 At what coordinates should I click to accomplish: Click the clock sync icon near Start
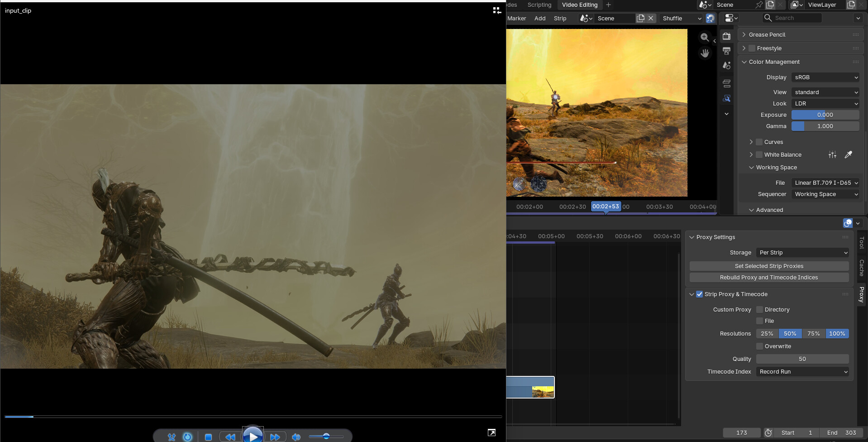(x=768, y=432)
